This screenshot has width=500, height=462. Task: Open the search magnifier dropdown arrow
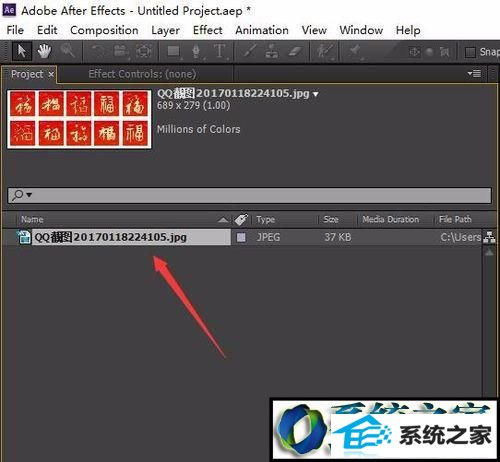29,195
